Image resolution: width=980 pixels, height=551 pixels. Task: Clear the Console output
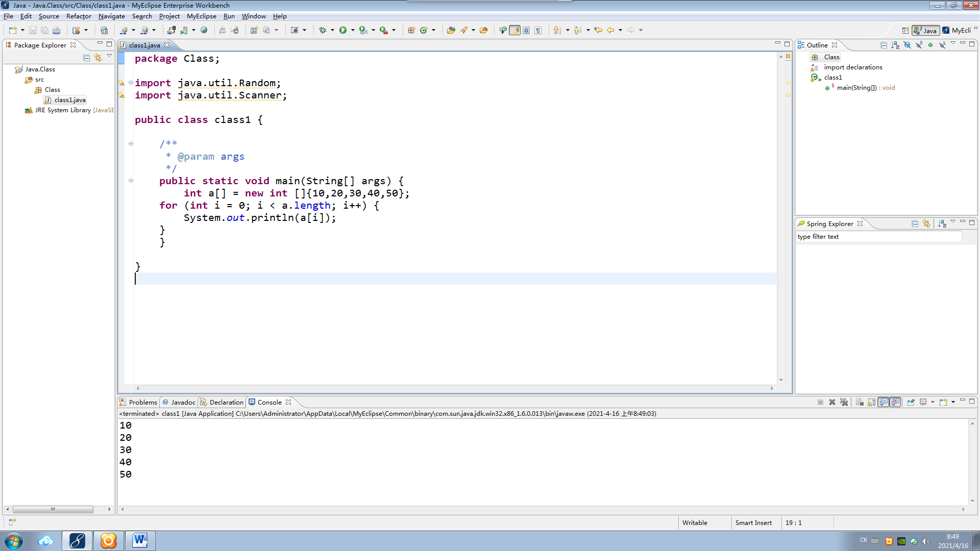point(860,402)
